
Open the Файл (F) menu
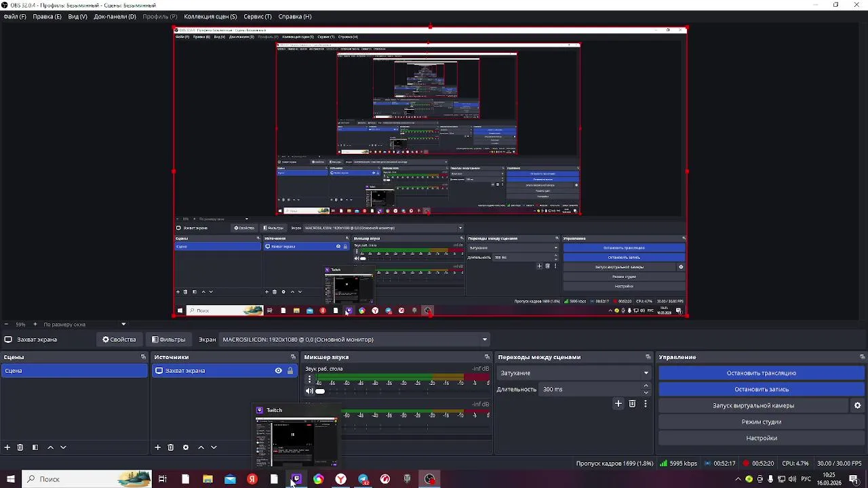(15, 16)
